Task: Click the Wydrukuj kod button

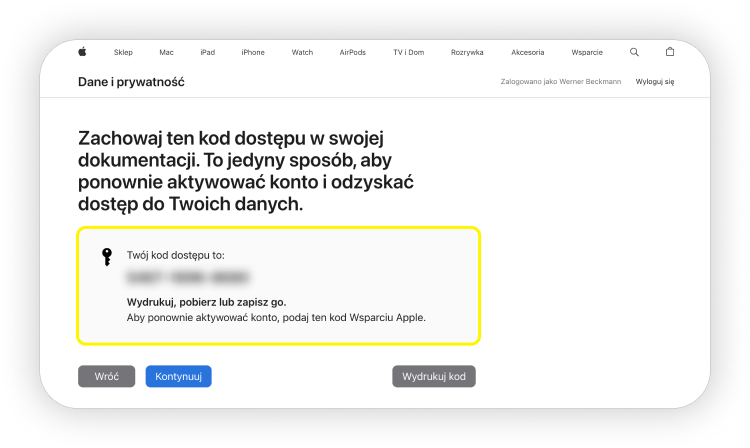Action: pyautogui.click(x=434, y=376)
